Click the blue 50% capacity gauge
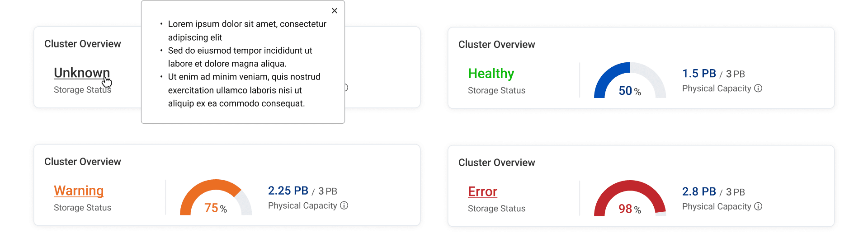This screenshot has width=868, height=233. pyautogui.click(x=630, y=80)
